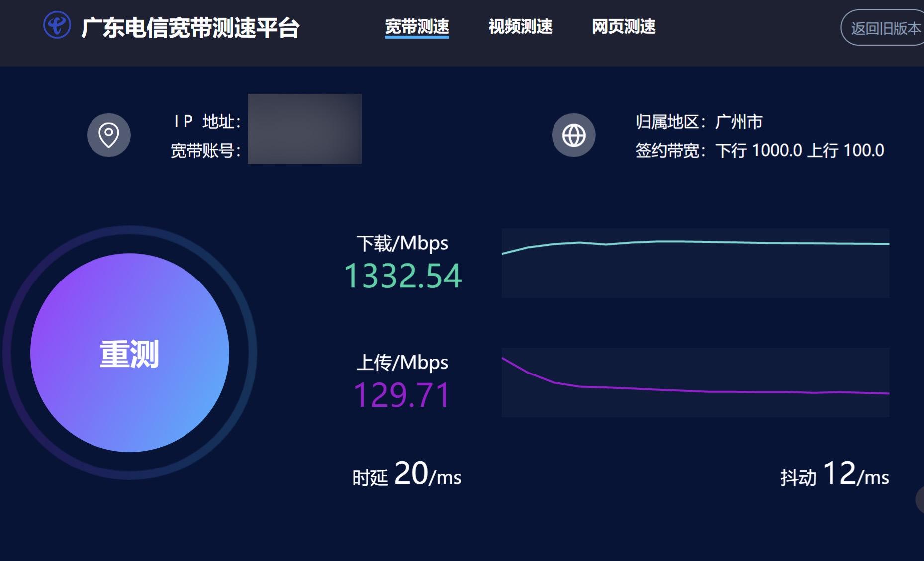The width and height of the screenshot is (924, 561).
Task: Click the globe region icon
Action: point(573,135)
